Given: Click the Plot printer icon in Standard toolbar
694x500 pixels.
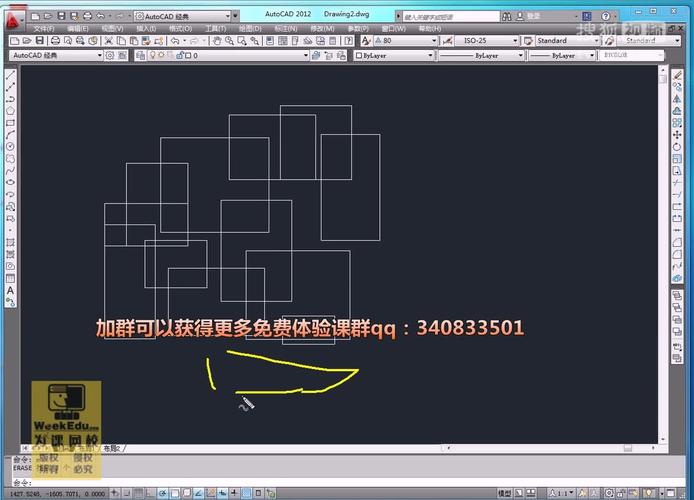Looking at the screenshot, I should (55, 41).
